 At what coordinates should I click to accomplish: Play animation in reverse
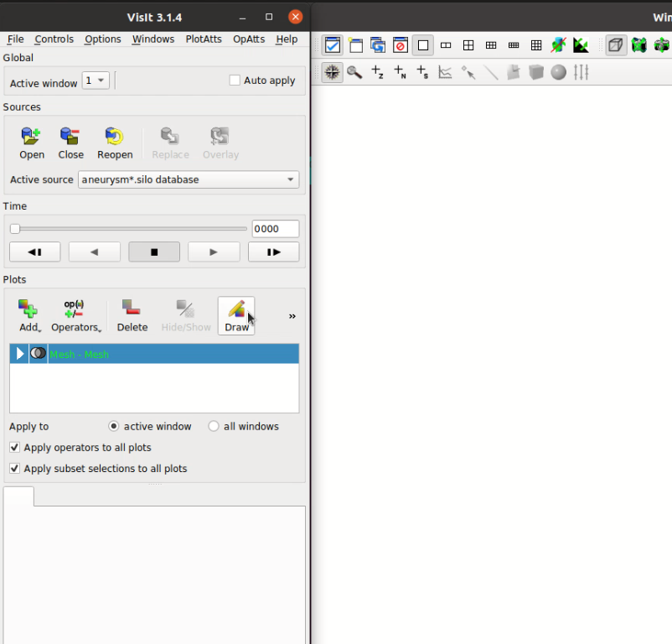(x=95, y=252)
